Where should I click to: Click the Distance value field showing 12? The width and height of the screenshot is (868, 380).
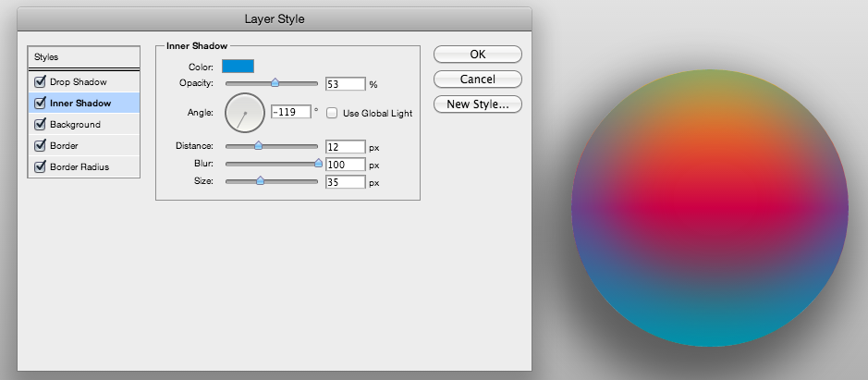tap(346, 147)
